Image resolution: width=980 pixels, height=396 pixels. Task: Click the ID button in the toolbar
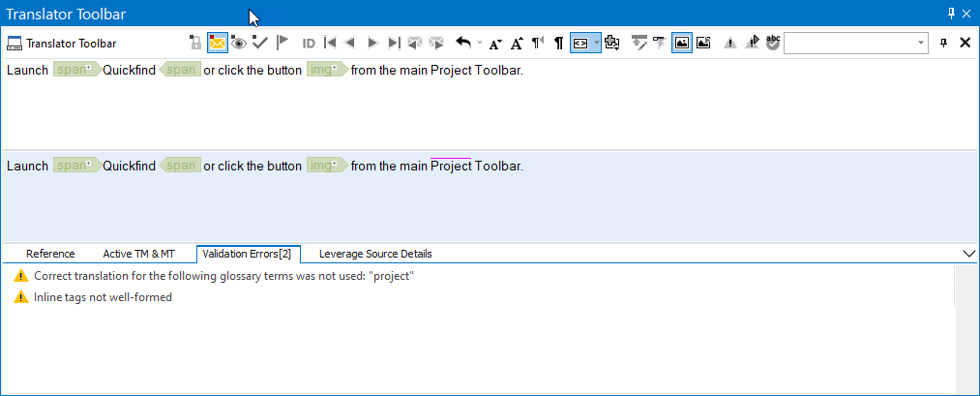point(309,43)
